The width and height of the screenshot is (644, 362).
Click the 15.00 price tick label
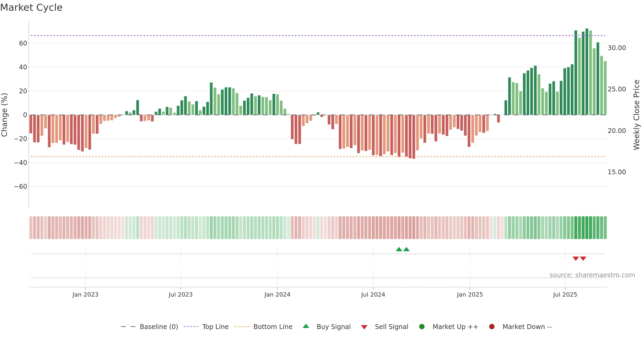pos(617,172)
